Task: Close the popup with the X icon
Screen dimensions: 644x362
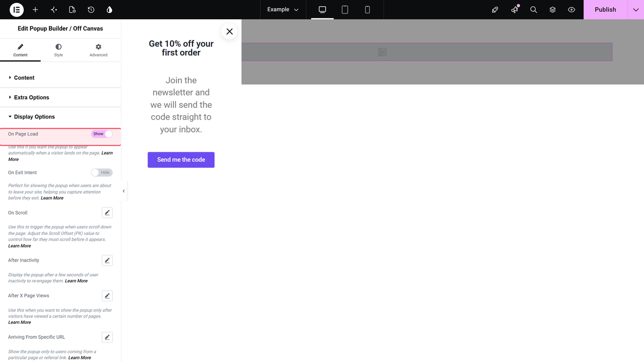Action: pyautogui.click(x=230, y=32)
